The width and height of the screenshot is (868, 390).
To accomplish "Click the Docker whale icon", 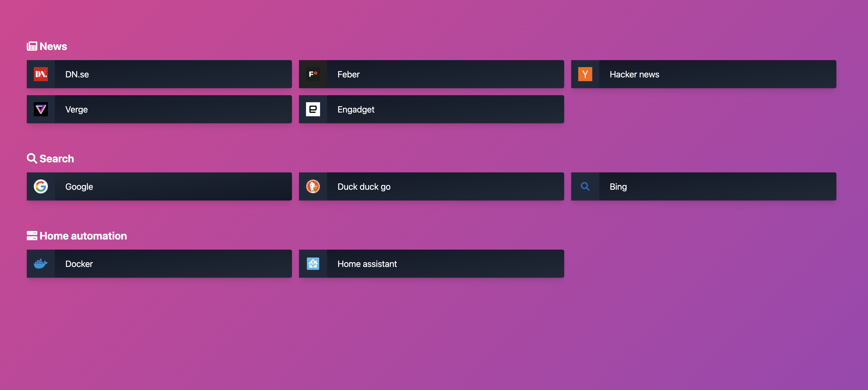I will pos(41,263).
